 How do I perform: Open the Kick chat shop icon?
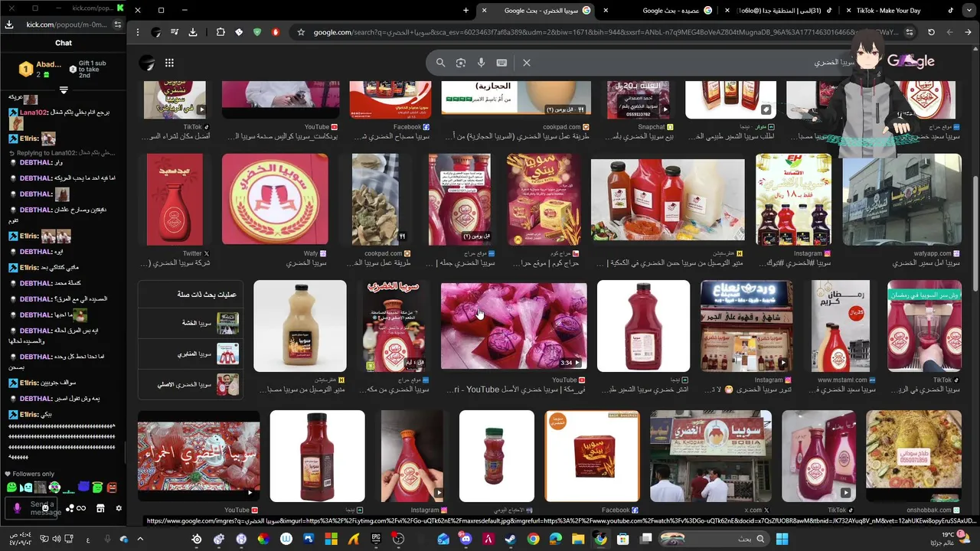pyautogui.click(x=100, y=508)
